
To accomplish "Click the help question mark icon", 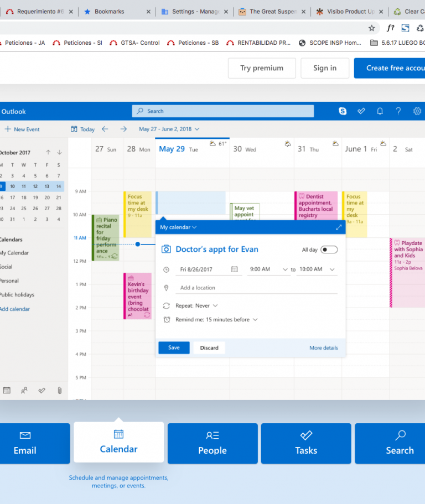I will 398,111.
